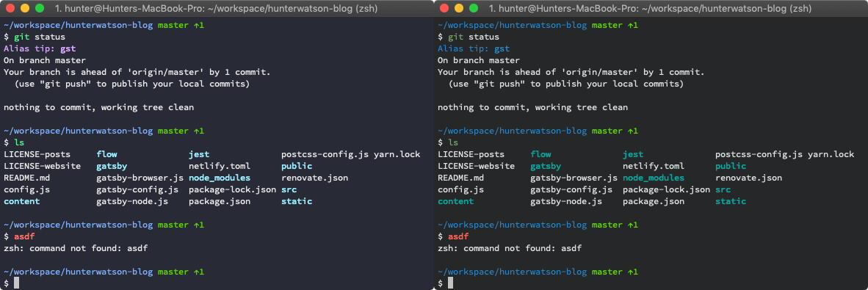Screen dimensions: 868x290
Task: Select yarn.lock in right terminal listing
Action: [831, 154]
